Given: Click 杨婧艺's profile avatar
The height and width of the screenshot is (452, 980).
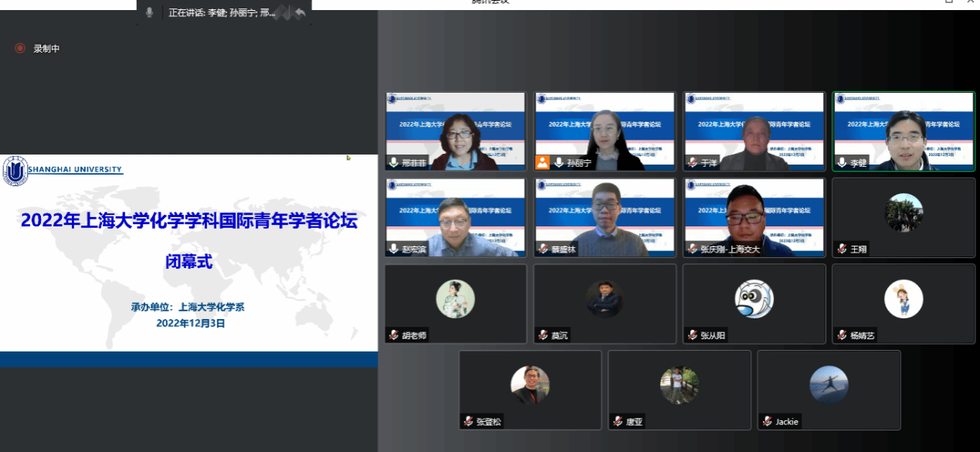Looking at the screenshot, I should pyautogui.click(x=903, y=298).
